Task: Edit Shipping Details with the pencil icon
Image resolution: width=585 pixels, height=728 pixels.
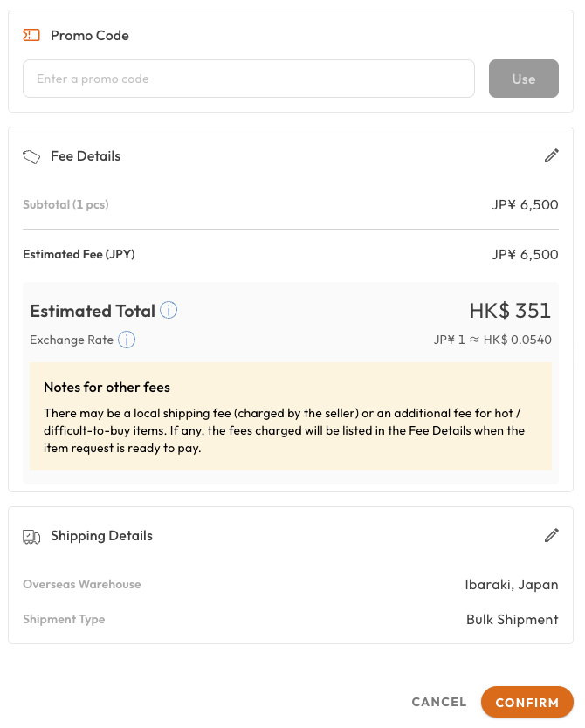Action: pyautogui.click(x=551, y=535)
